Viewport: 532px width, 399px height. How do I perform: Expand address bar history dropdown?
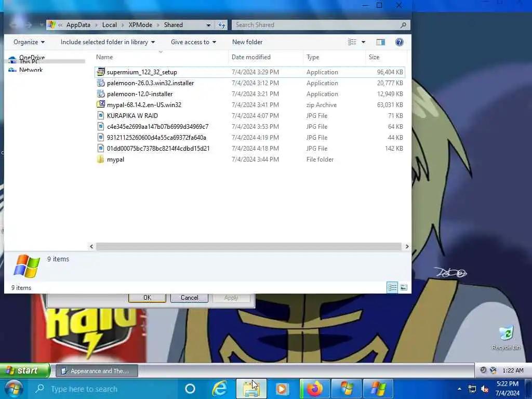(x=208, y=25)
